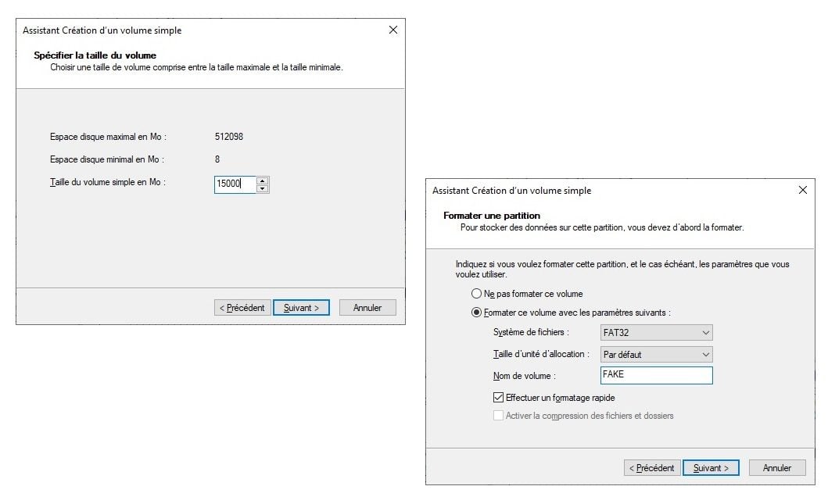Select 'Ne pas formater ce volume' option

[x=477, y=294]
